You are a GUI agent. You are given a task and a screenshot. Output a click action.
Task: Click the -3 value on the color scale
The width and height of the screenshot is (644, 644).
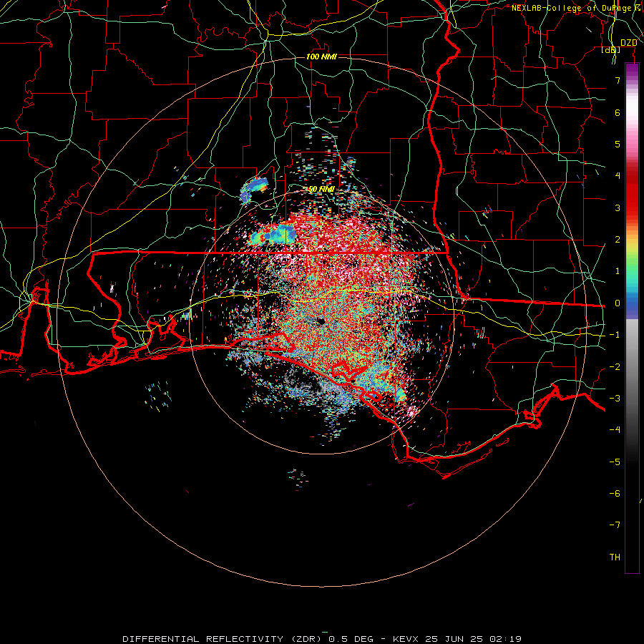click(x=615, y=399)
